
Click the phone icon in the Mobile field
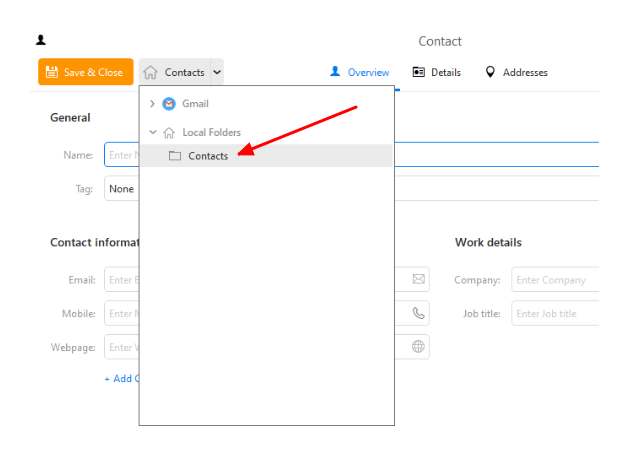(418, 313)
